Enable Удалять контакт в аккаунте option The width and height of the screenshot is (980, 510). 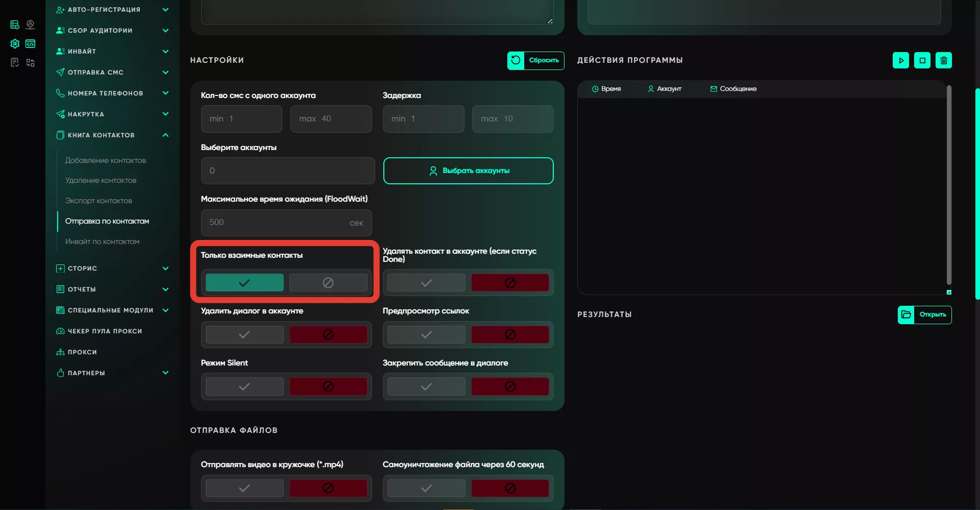click(x=426, y=283)
